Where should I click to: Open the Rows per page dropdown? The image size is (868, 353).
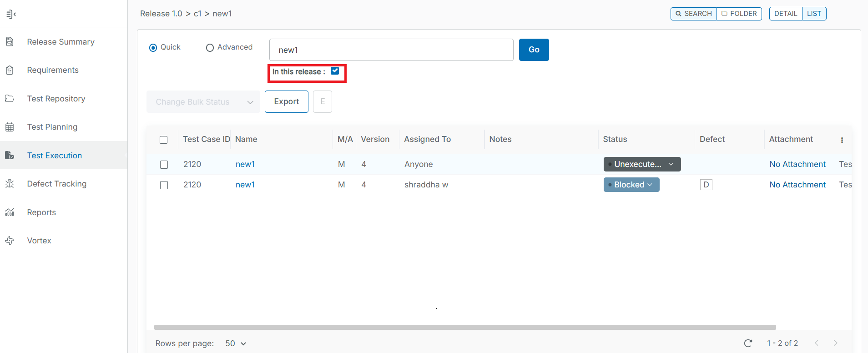[x=236, y=343]
